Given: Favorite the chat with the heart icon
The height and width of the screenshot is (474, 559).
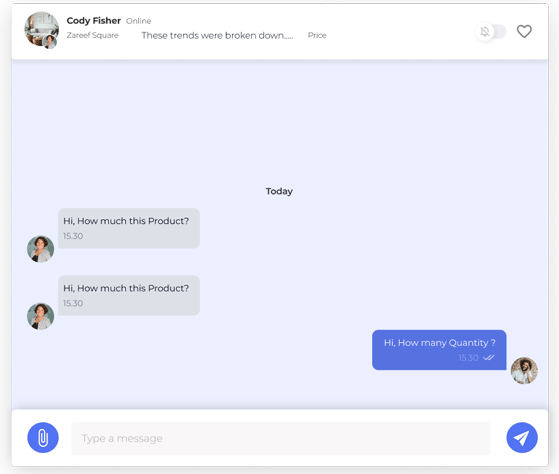Looking at the screenshot, I should pos(524,31).
